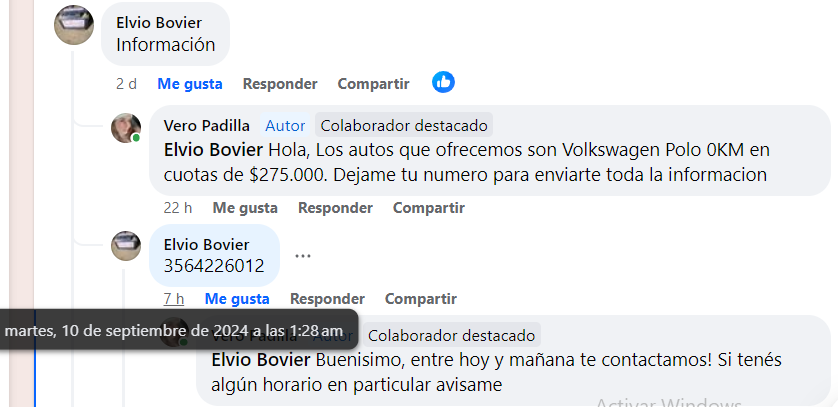This screenshot has width=838, height=407.
Task: Open the "2 d" timestamp link
Action: click(x=127, y=84)
